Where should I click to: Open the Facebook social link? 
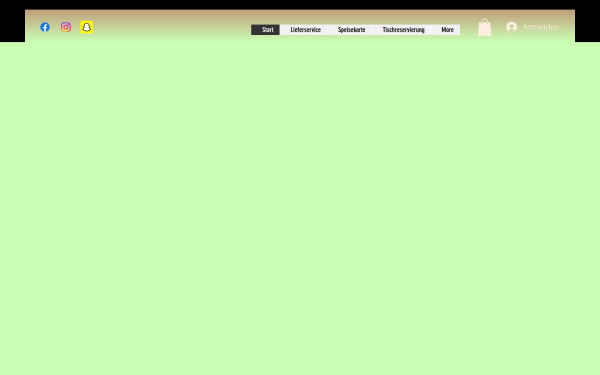click(x=45, y=27)
